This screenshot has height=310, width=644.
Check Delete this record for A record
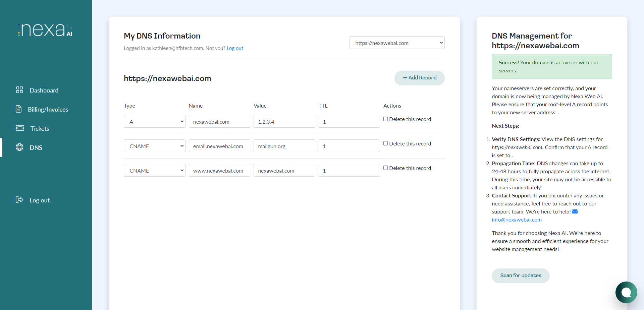(386, 119)
